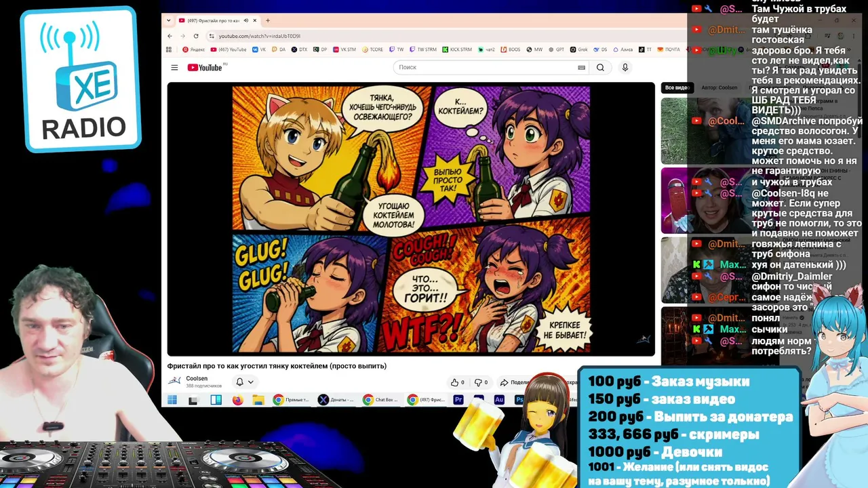Open File Explorer from the taskbar

click(258, 400)
